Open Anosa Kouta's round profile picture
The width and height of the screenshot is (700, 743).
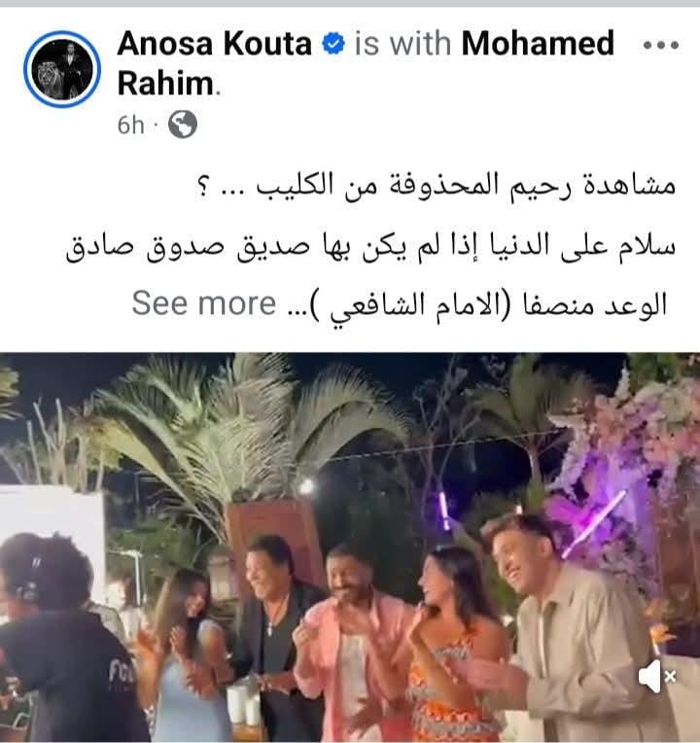62,69
